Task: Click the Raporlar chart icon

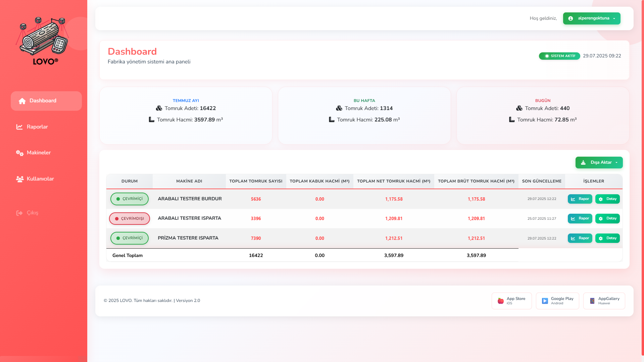Action: (x=19, y=127)
